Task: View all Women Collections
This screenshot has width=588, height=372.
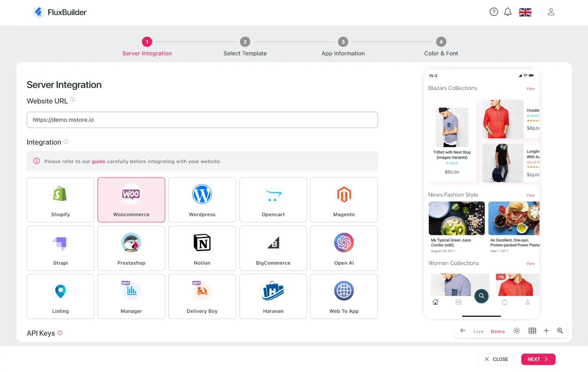Action: (x=530, y=264)
